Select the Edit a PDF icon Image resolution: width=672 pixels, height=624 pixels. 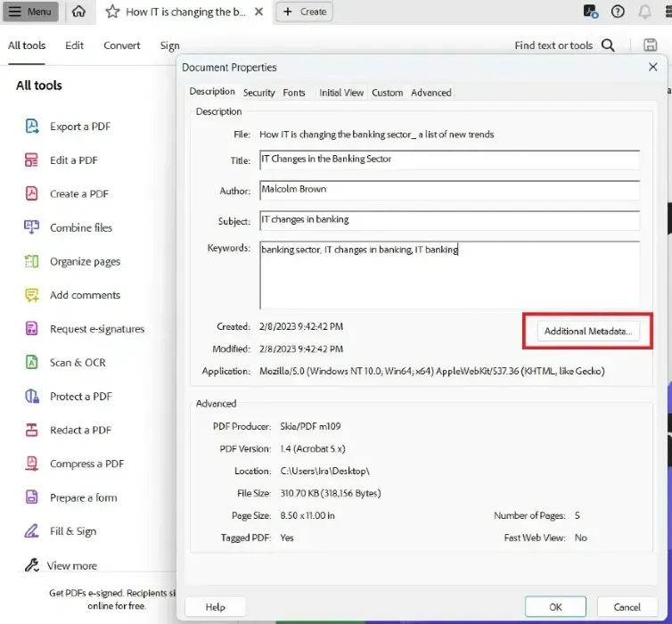point(31,160)
